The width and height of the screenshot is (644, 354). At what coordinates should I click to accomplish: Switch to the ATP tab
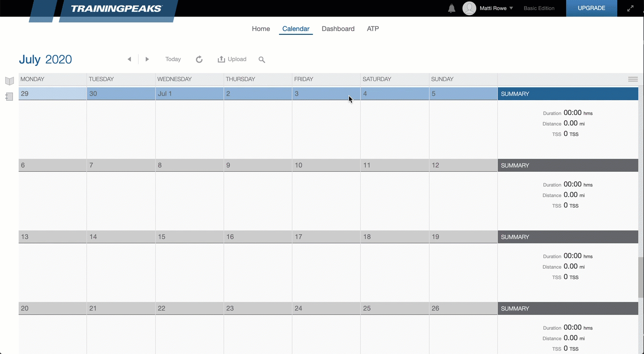point(373,29)
